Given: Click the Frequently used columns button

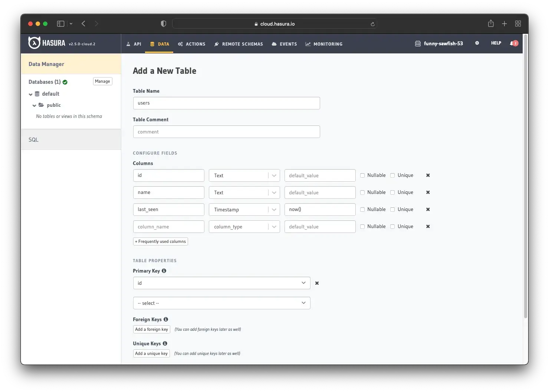Looking at the screenshot, I should tap(160, 241).
